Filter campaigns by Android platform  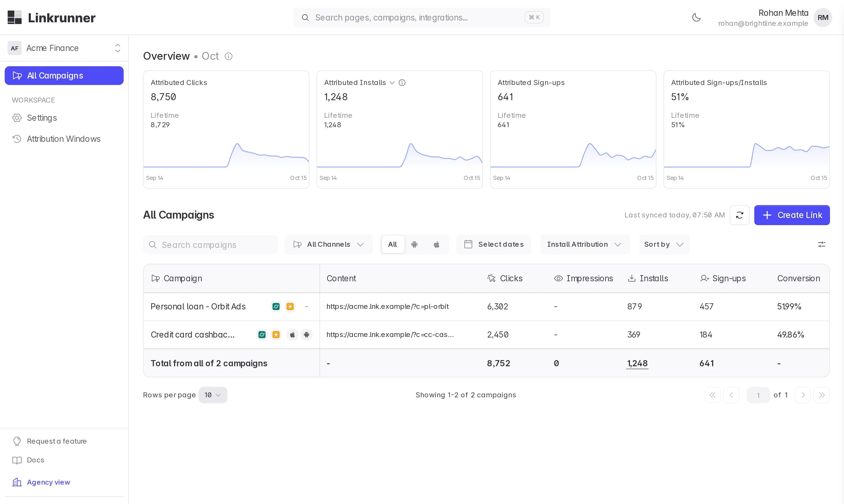pos(414,244)
